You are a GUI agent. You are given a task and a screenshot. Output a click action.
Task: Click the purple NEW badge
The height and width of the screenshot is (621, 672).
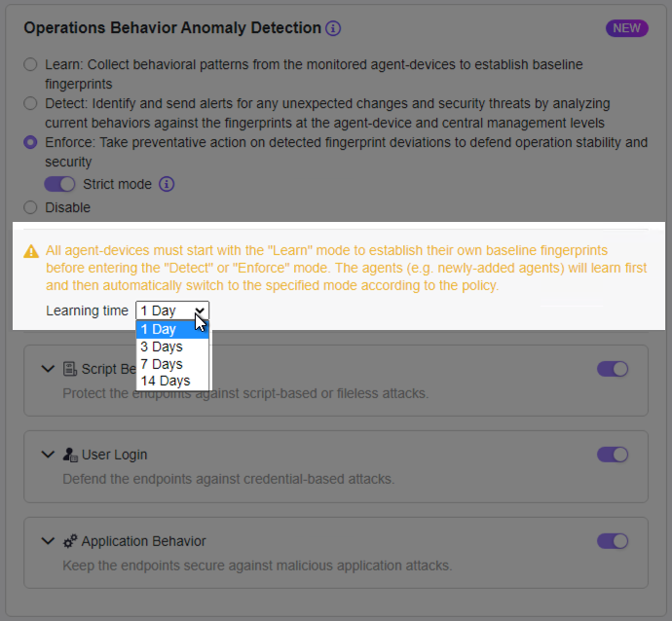click(x=626, y=28)
